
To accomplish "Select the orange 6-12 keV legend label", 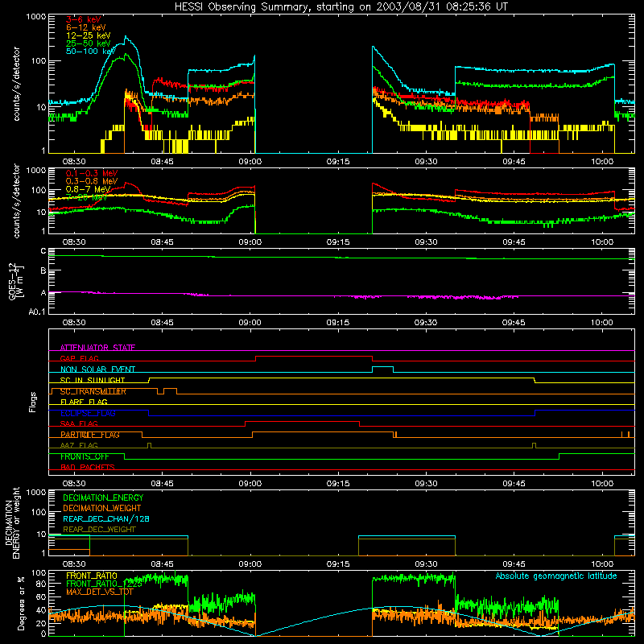I will pyautogui.click(x=86, y=27).
